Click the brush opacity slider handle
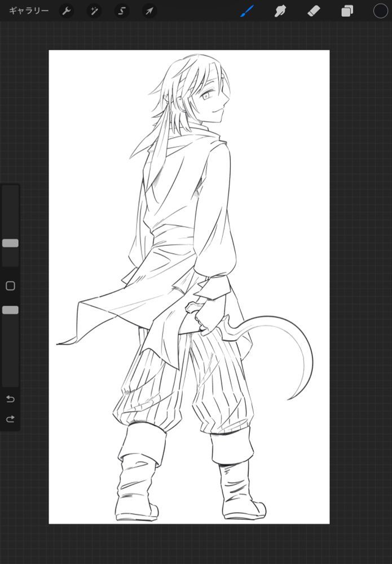This screenshot has height=564, width=392. pyautogui.click(x=10, y=310)
